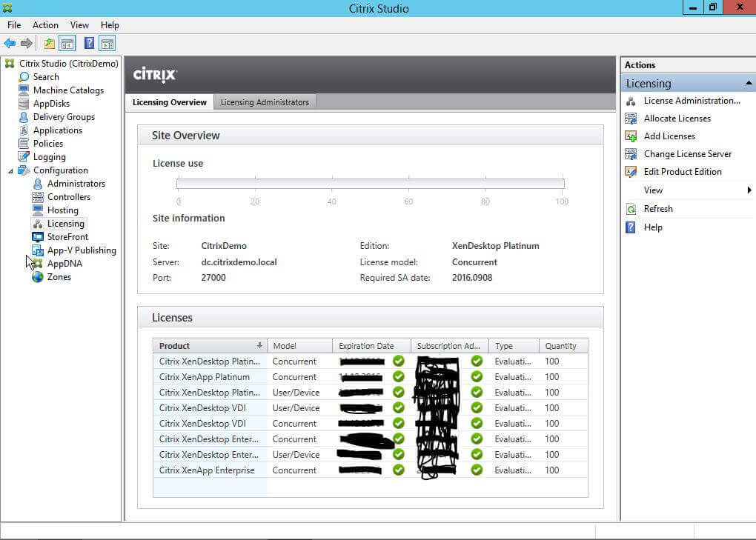Select Delivery Groups node
This screenshot has height=540, width=756.
[x=64, y=117]
